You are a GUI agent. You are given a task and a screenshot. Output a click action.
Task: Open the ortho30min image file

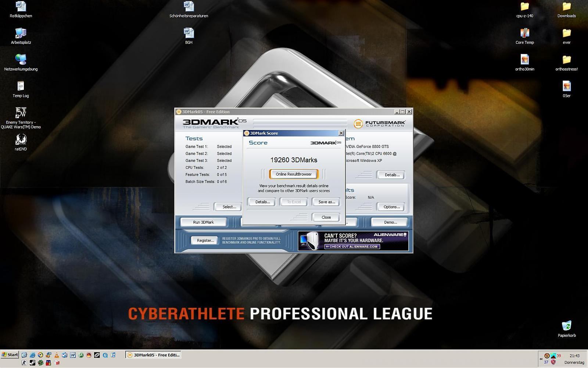point(524,63)
